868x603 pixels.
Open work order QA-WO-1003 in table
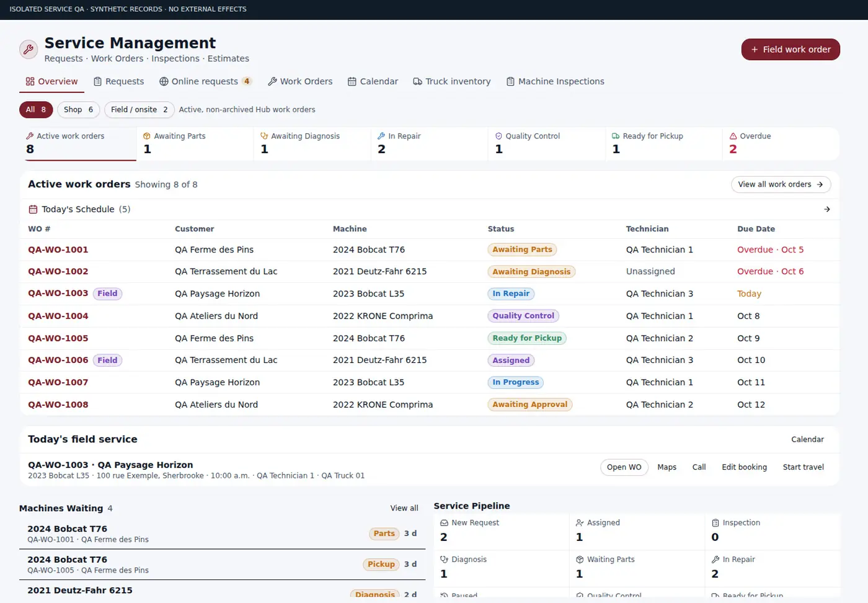coord(58,293)
